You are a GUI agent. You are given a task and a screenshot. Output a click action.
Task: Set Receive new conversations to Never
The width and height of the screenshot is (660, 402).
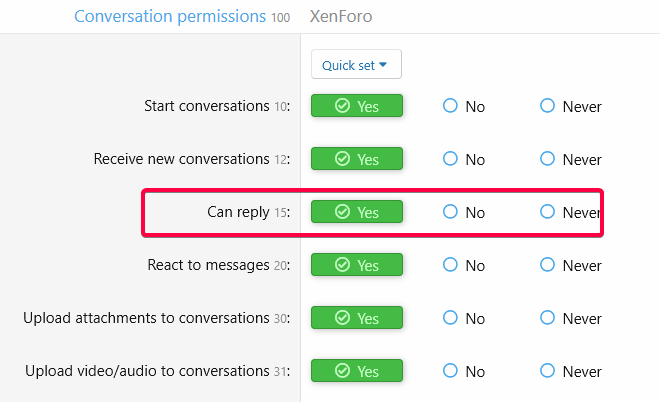point(547,159)
